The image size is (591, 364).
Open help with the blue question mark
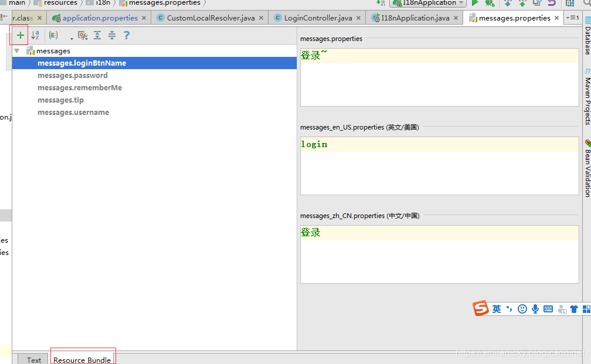coord(127,35)
